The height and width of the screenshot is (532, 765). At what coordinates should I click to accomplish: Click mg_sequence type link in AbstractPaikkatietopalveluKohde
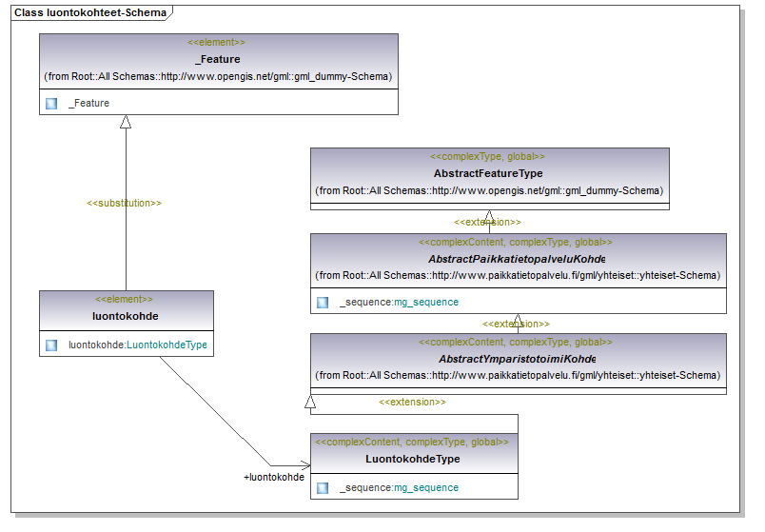point(426,302)
